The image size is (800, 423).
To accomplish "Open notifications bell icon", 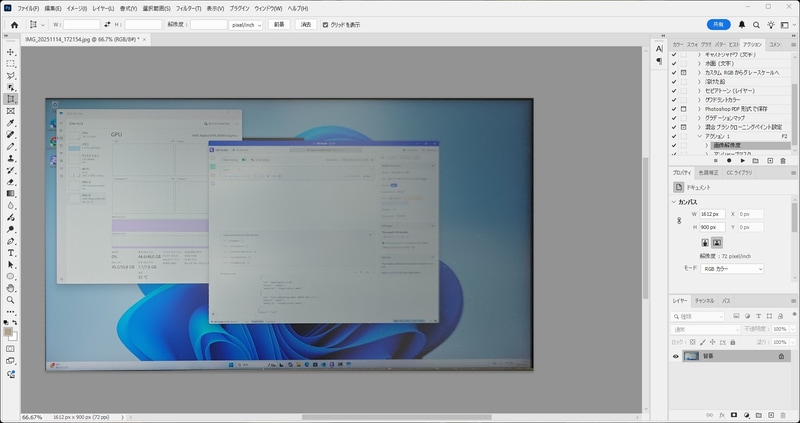I will point(742,24).
